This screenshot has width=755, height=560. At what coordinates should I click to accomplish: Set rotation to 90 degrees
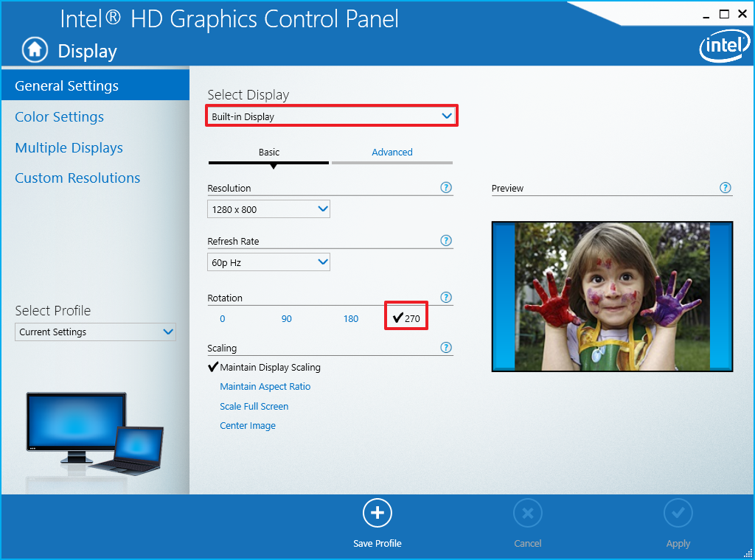coord(287,318)
